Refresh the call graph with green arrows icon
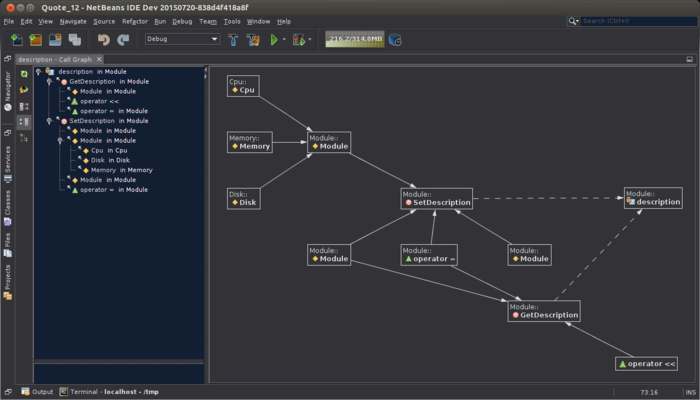The image size is (700, 400). (24, 74)
